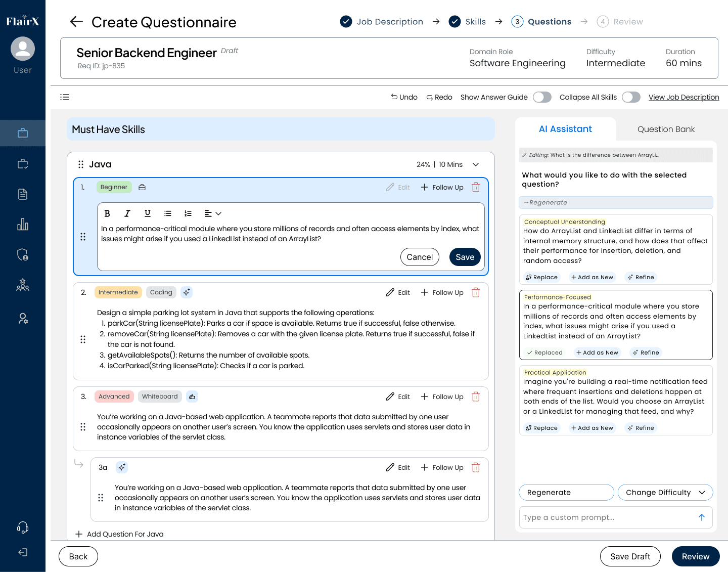Delete question 3a with trash icon
This screenshot has width=728, height=572.
point(476,467)
